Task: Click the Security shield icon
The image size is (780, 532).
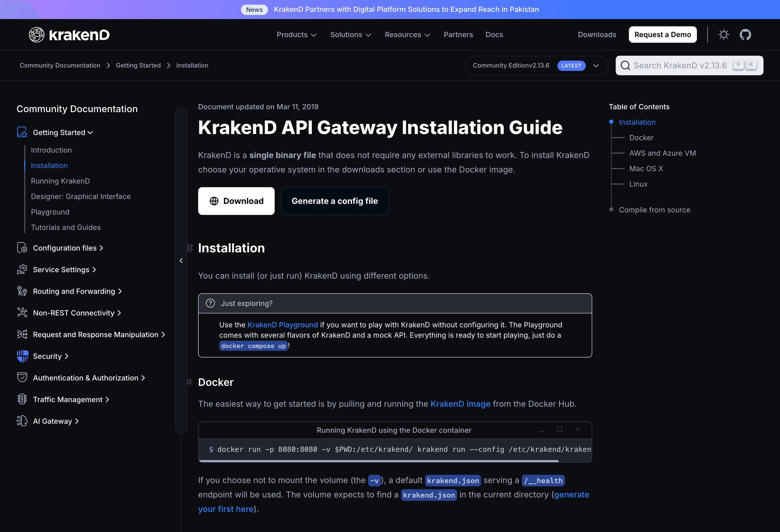Action: (x=22, y=356)
